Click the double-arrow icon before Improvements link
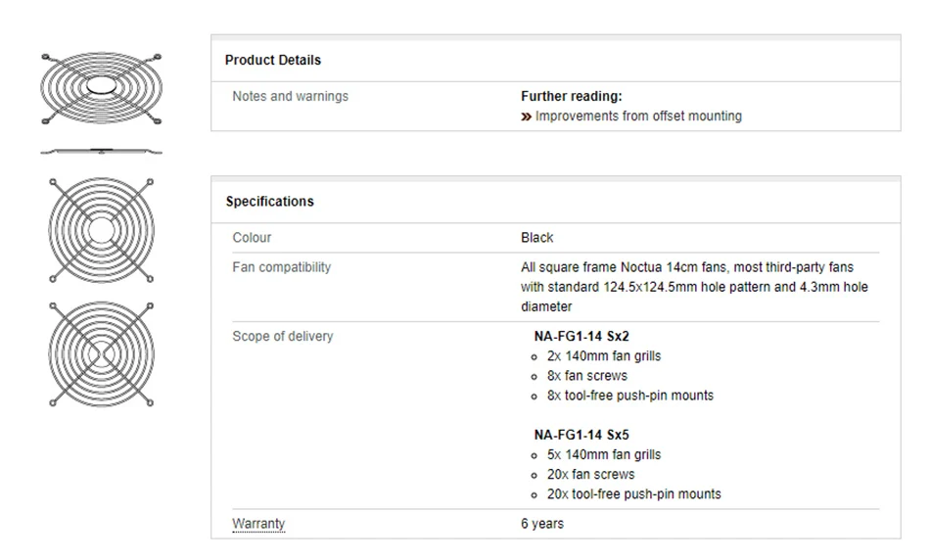930x560 pixels. (x=527, y=117)
